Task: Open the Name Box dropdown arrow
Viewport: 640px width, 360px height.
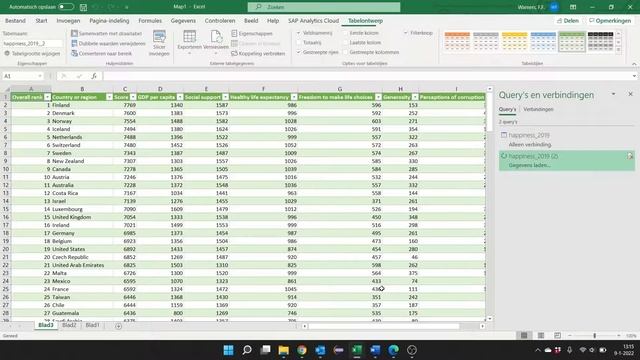Action: click(x=40, y=76)
